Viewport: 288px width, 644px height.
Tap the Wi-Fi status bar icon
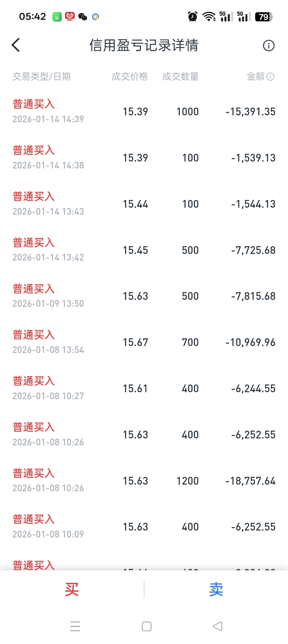coord(209,17)
